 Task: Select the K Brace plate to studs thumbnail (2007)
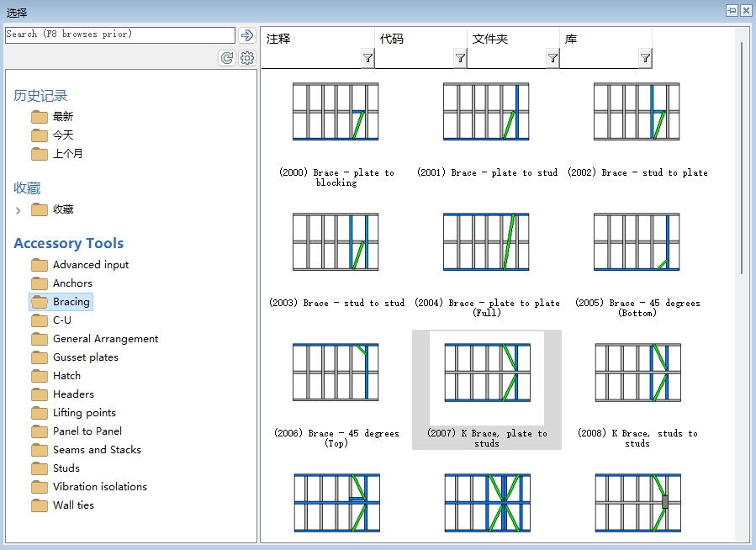[487, 372]
